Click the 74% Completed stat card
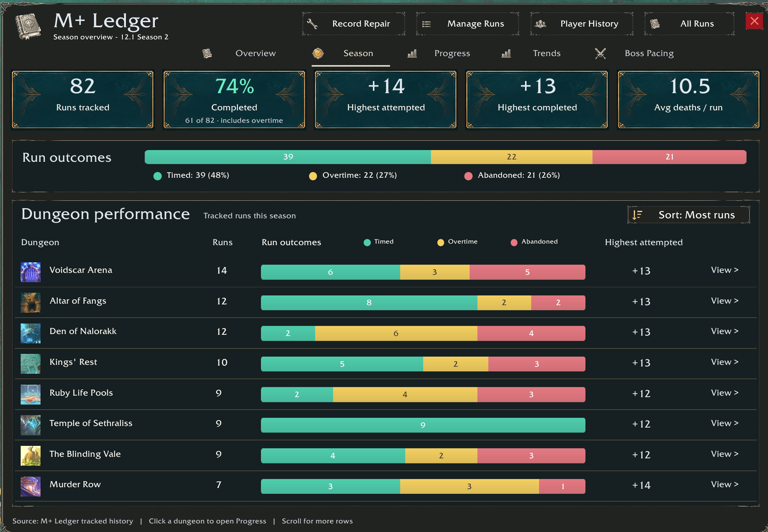768x532 pixels. tap(234, 100)
